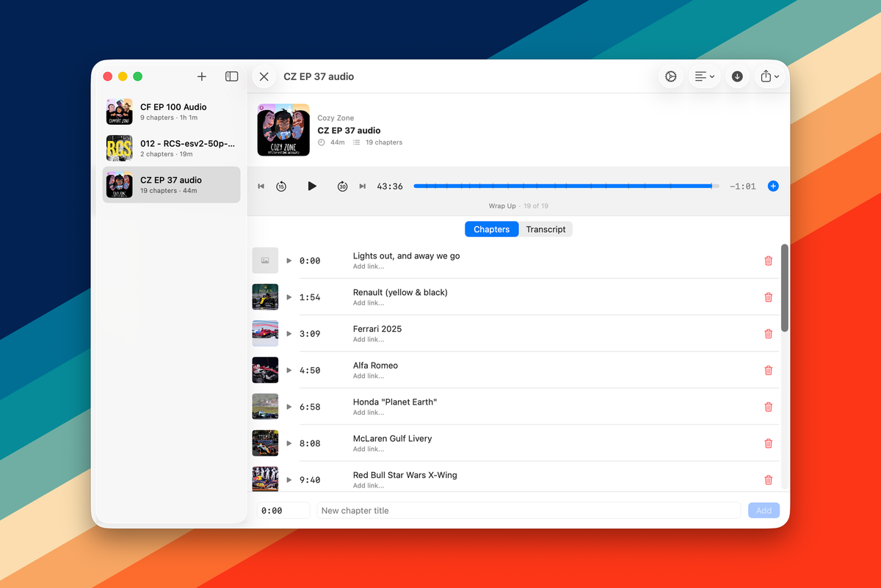Image resolution: width=881 pixels, height=588 pixels.
Task: Open the text alignment dropdown in the toolbar
Action: point(704,76)
